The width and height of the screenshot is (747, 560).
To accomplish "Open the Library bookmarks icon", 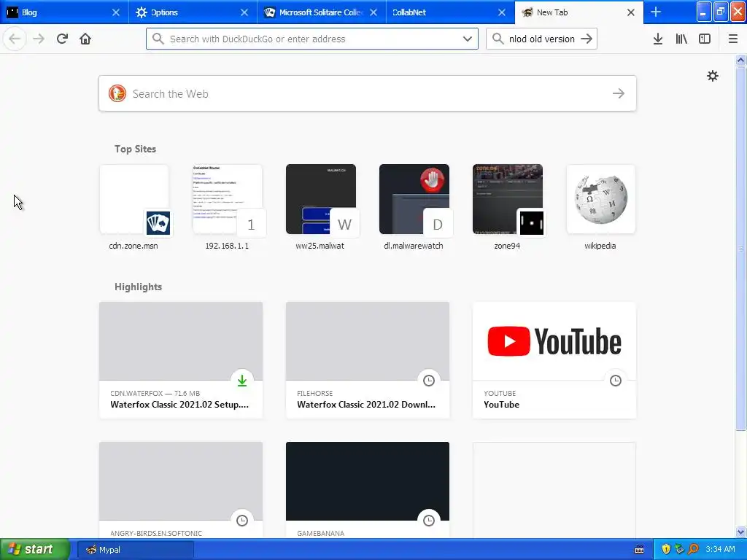I will [x=681, y=39].
